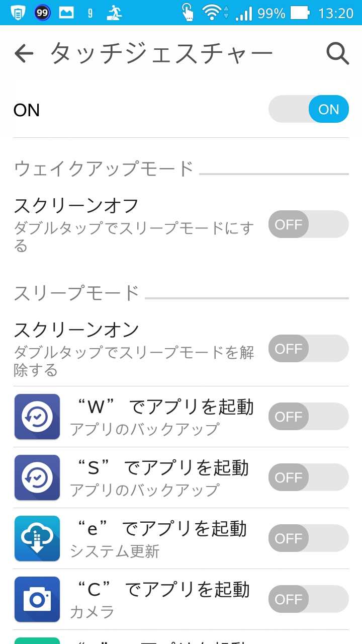Open the search magnifier icon

click(337, 53)
